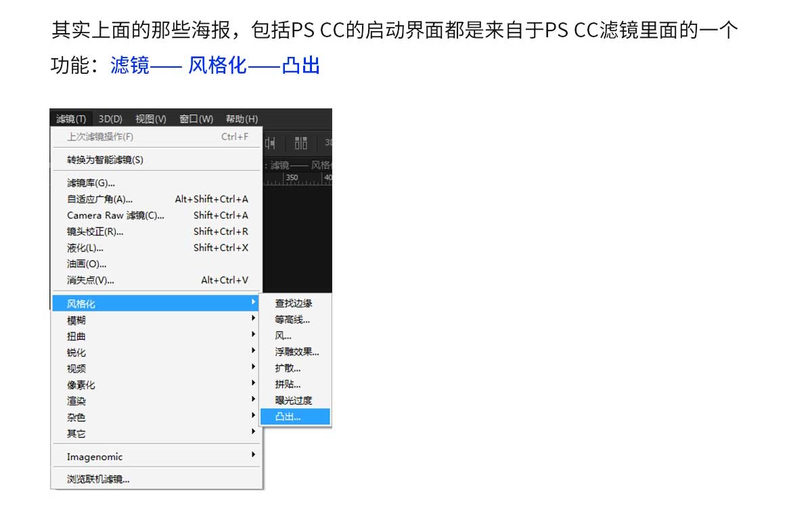Screen dimensions: 812x520
Task: Open 消失点(V)... filter
Action: pos(157,280)
